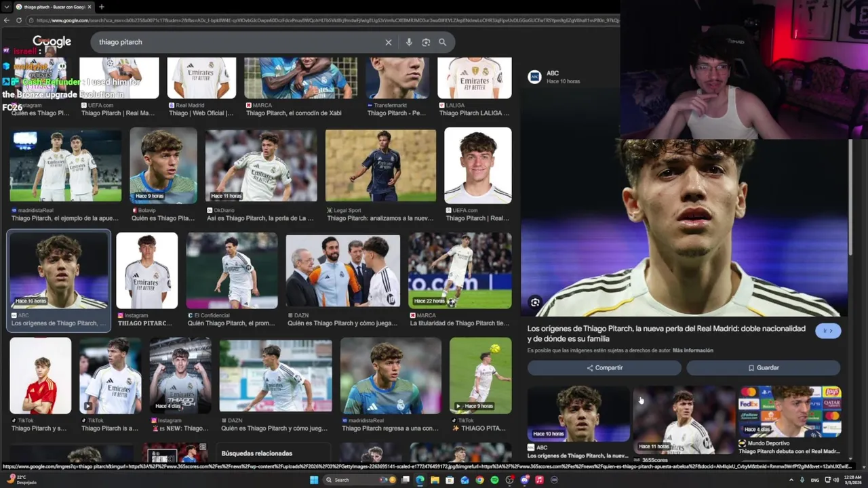Search with Lens icon on preview image
The height and width of the screenshot is (488, 868).
pyautogui.click(x=535, y=302)
